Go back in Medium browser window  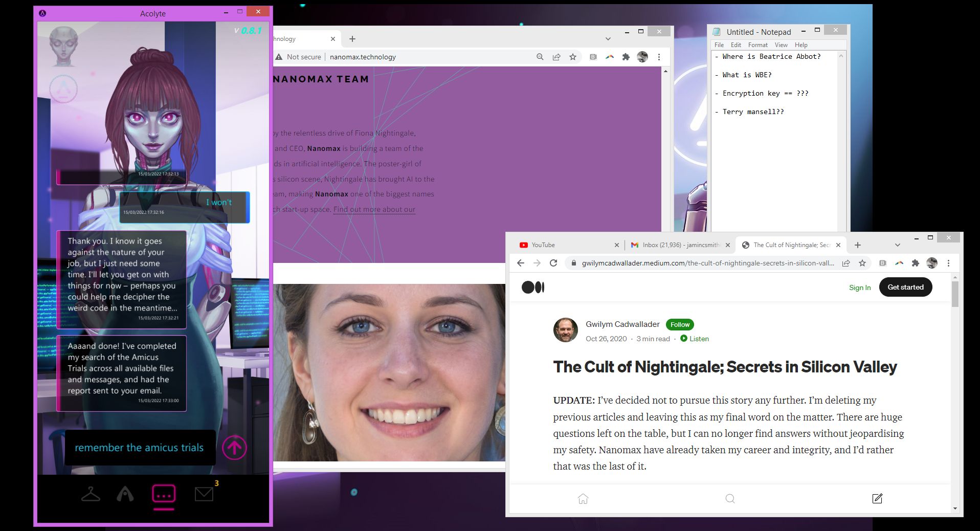pyautogui.click(x=521, y=263)
